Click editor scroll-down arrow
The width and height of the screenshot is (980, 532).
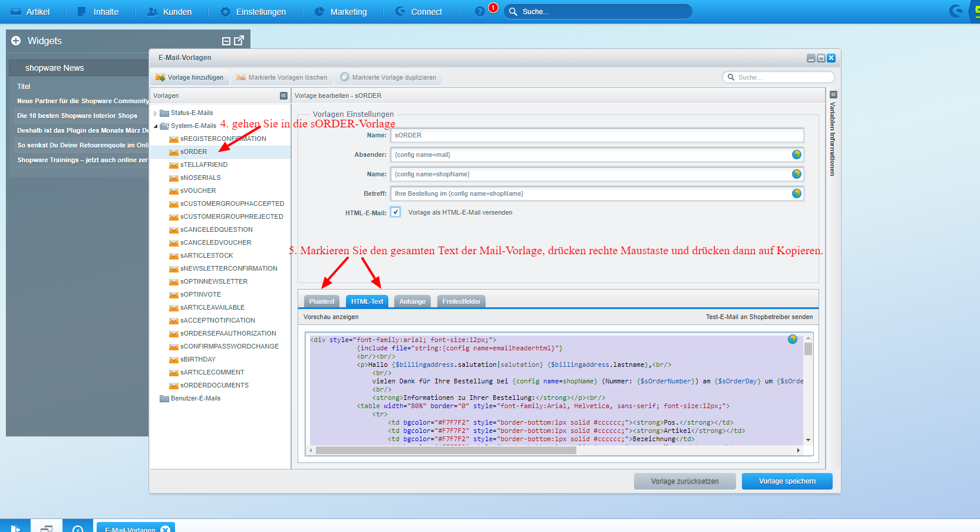pyautogui.click(x=808, y=440)
